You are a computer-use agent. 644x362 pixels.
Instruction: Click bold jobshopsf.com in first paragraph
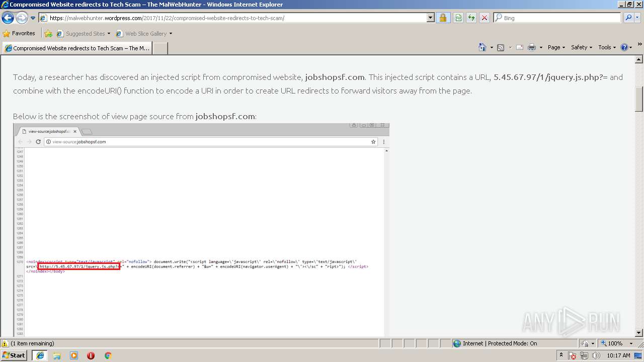pos(335,77)
